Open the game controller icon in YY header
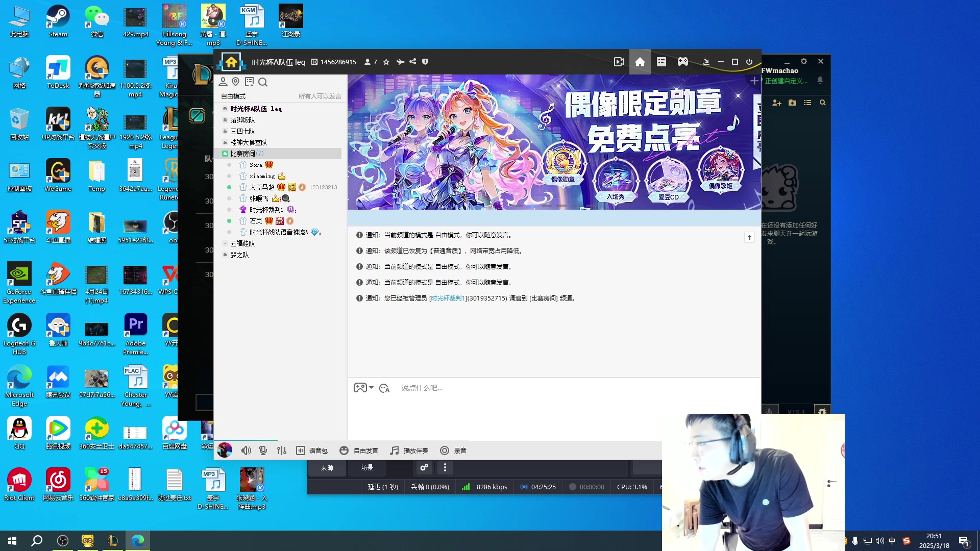980x551 pixels. pyautogui.click(x=683, y=62)
